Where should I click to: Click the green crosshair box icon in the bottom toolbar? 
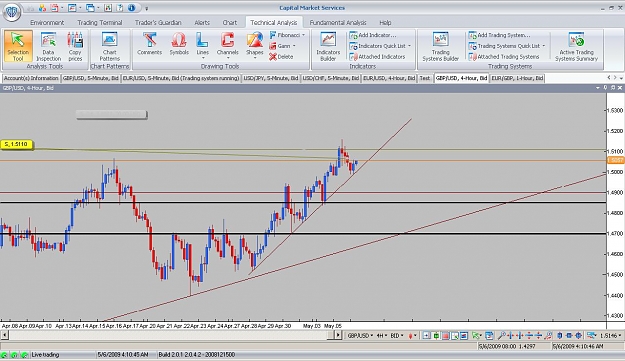pyautogui.click(x=436, y=335)
